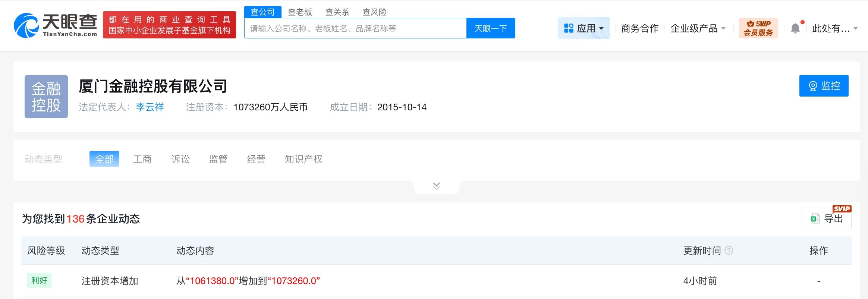Click the 注册资本增加 cell
The height and width of the screenshot is (299, 868).
[110, 281]
